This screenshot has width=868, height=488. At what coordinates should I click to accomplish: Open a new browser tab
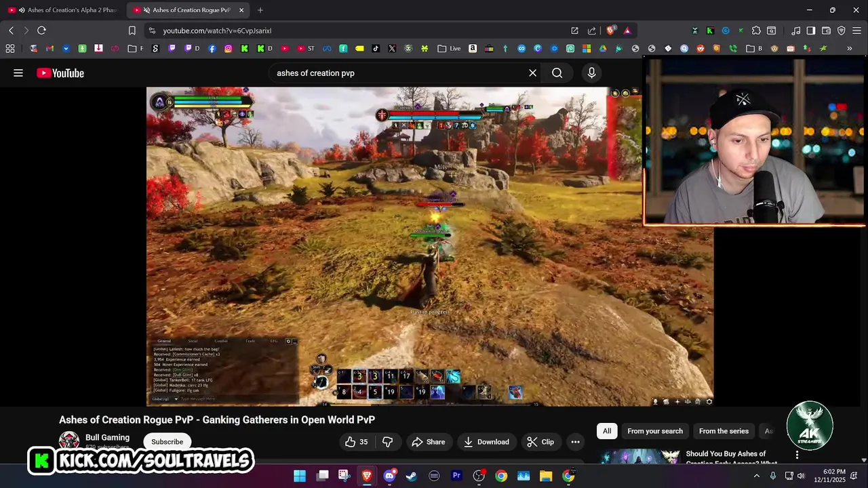[260, 10]
